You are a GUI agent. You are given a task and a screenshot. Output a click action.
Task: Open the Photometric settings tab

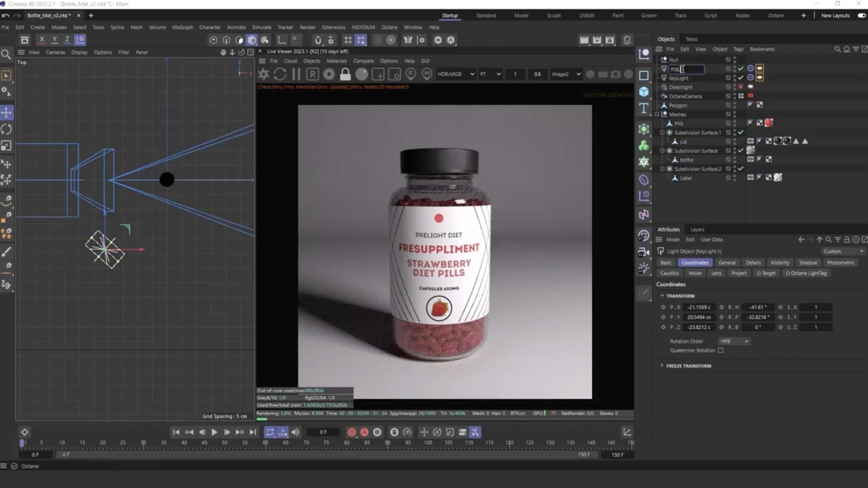tap(840, 262)
